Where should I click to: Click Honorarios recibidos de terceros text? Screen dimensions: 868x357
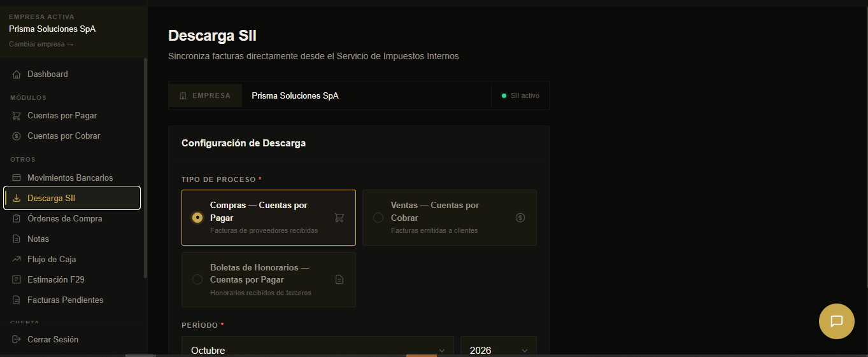[260, 293]
